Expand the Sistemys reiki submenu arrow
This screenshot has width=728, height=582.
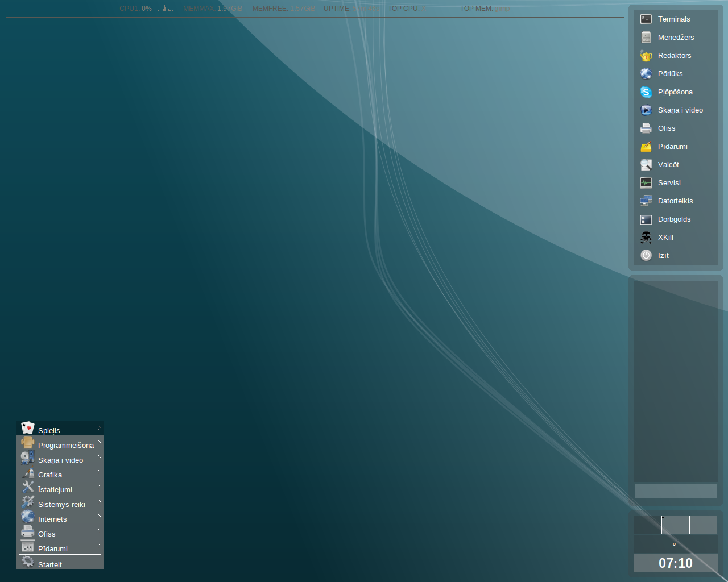[99, 501]
